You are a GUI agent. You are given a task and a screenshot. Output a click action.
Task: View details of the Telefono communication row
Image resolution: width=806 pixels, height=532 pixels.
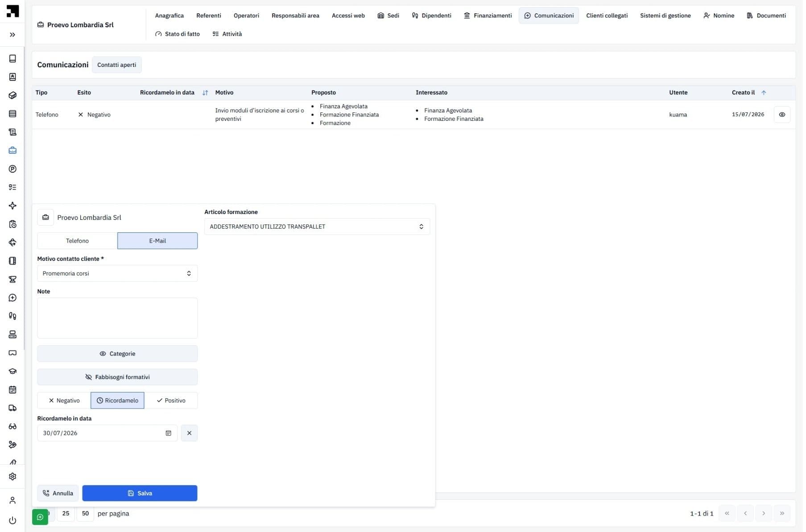(782, 115)
